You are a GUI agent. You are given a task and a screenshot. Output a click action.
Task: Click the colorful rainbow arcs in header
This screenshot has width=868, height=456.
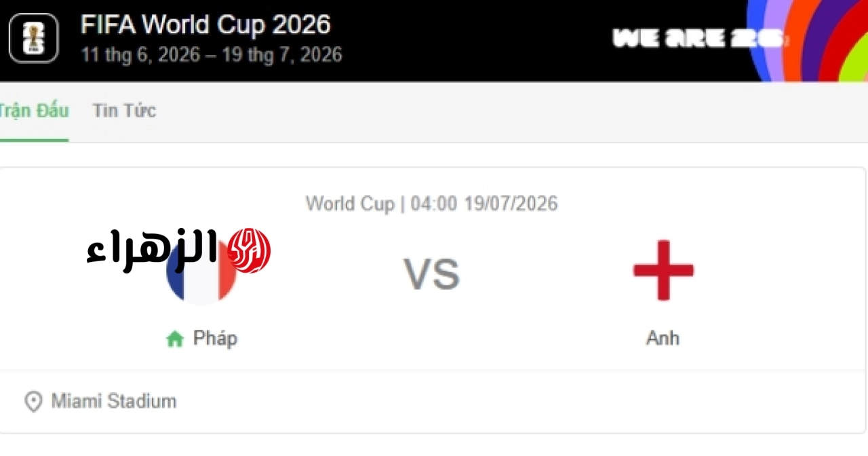pyautogui.click(x=807, y=40)
